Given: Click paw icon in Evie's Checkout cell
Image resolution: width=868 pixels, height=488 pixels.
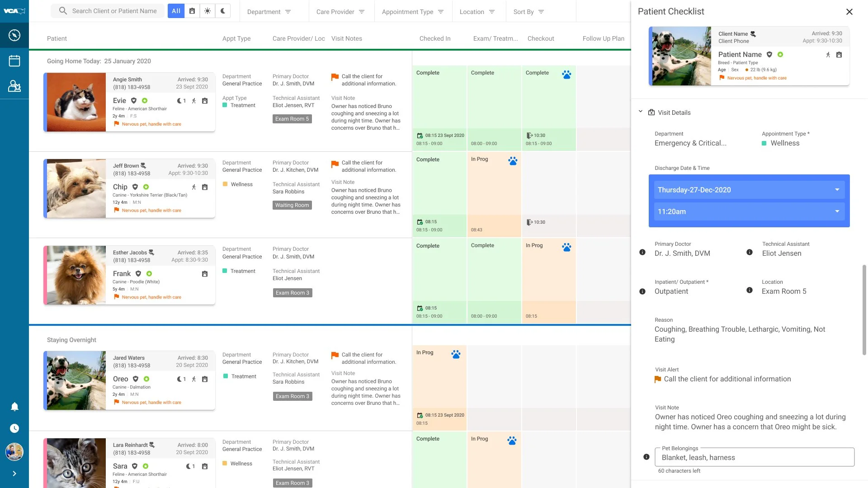Looking at the screenshot, I should point(566,75).
